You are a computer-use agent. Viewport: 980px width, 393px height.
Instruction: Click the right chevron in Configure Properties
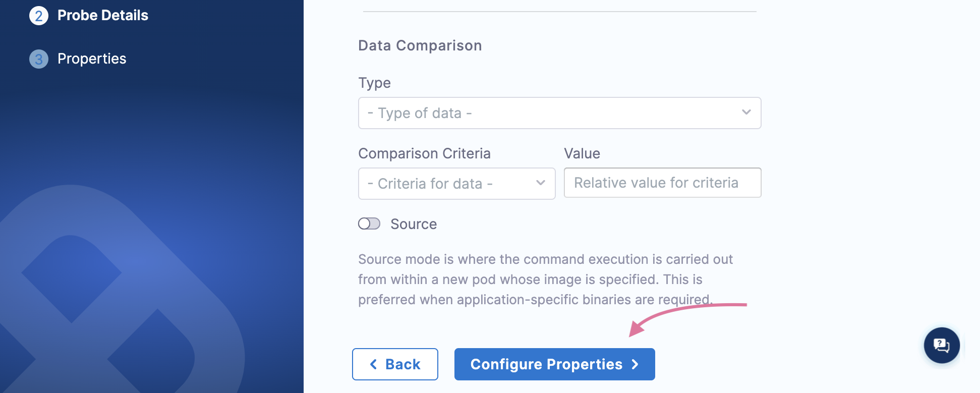(635, 364)
